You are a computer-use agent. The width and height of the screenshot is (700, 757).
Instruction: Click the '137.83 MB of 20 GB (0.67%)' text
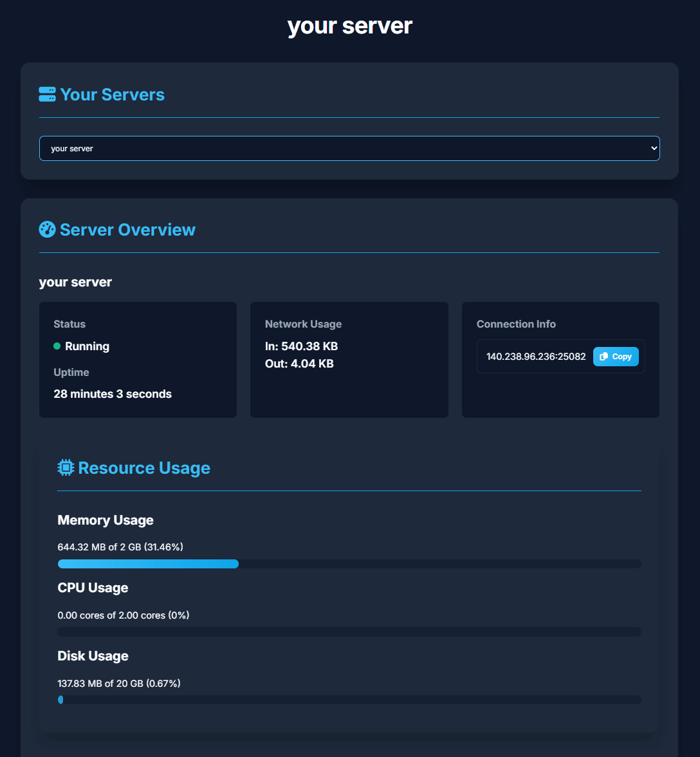click(x=119, y=683)
